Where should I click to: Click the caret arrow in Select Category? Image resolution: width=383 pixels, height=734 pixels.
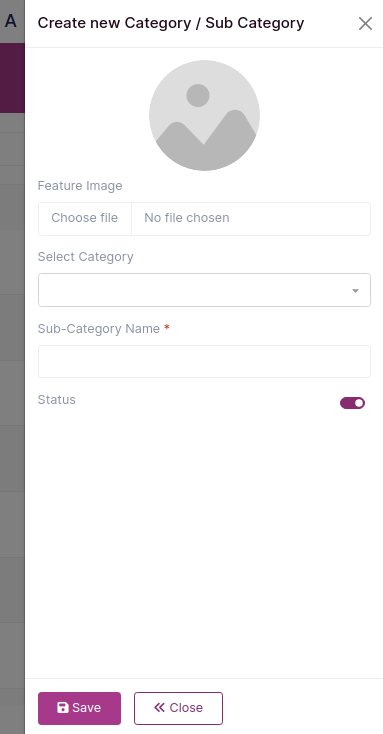(x=355, y=291)
